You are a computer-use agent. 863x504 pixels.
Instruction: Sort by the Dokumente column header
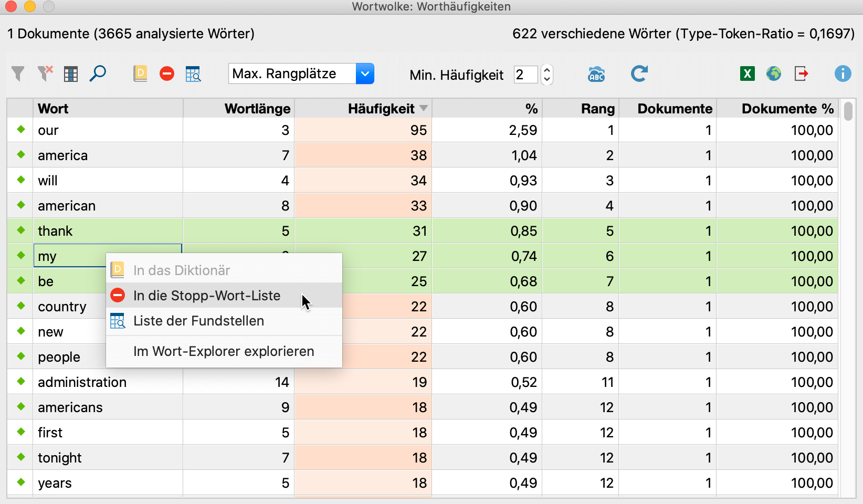[x=668, y=109]
